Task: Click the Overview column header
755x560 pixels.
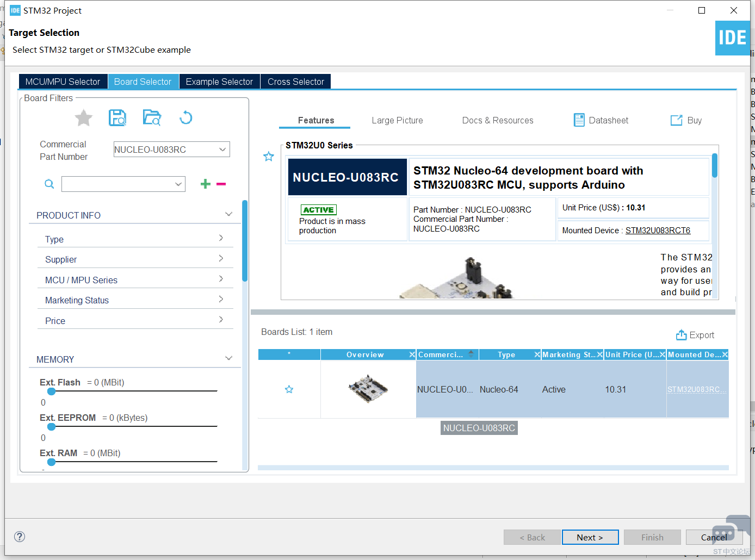Action: [x=365, y=354]
